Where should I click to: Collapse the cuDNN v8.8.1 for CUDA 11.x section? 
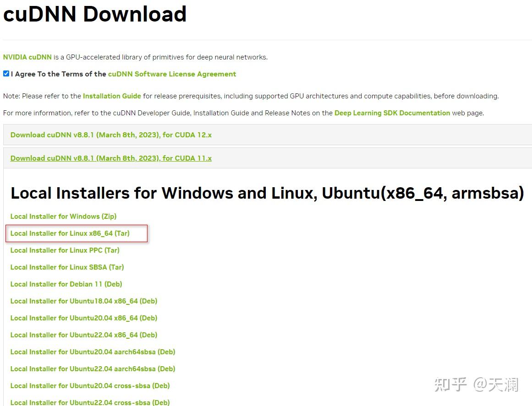pyautogui.click(x=111, y=158)
